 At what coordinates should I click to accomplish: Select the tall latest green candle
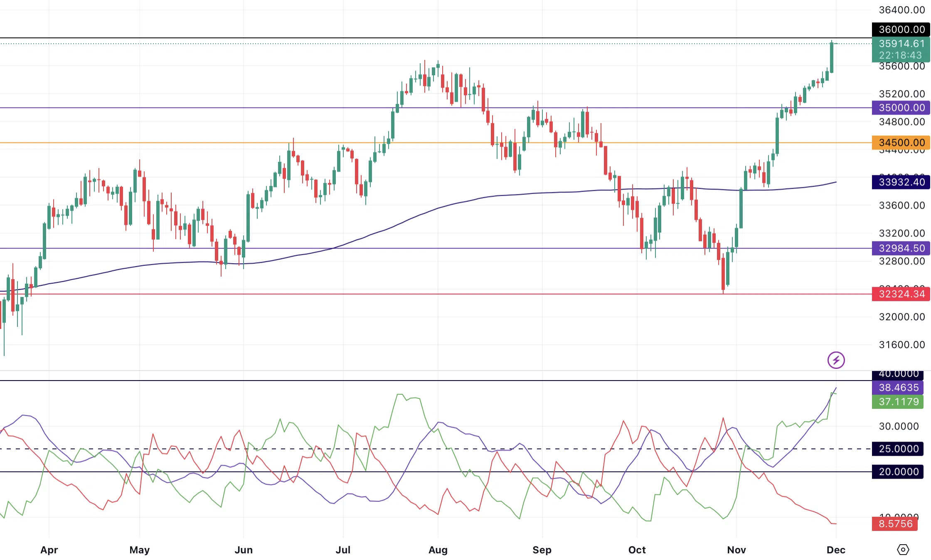tap(832, 57)
